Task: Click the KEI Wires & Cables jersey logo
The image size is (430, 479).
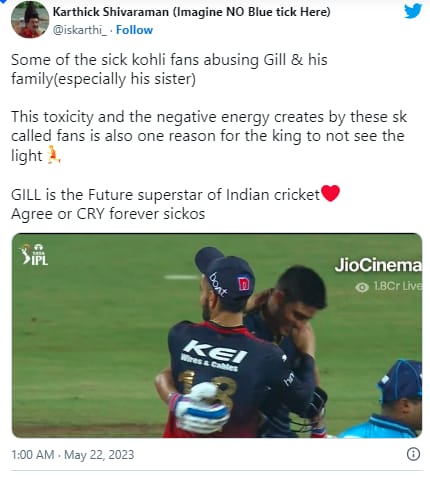Action: point(213,357)
